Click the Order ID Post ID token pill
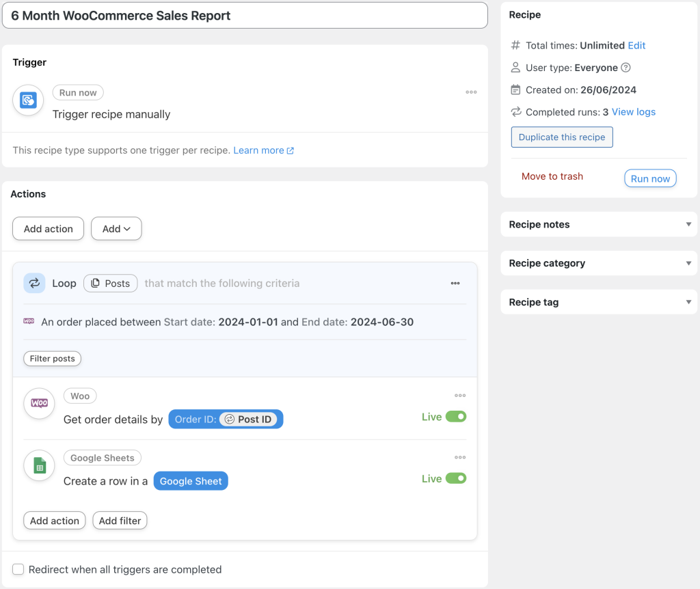The width and height of the screenshot is (700, 589). point(226,419)
